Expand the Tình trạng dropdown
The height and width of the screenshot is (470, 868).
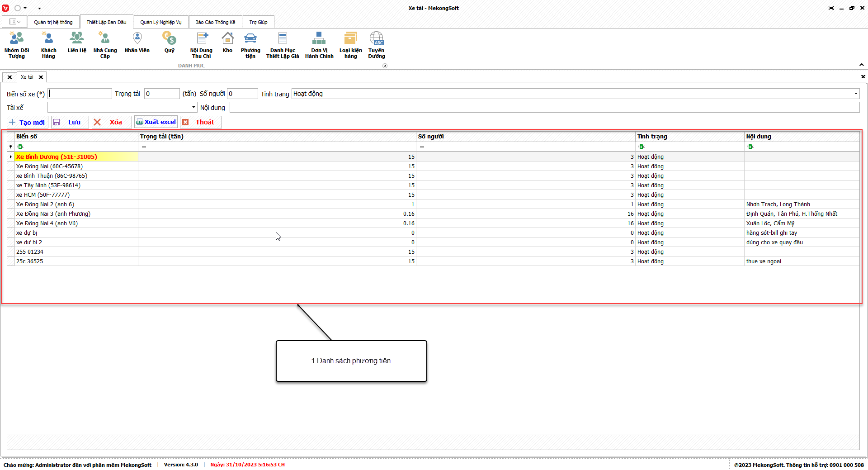(855, 94)
